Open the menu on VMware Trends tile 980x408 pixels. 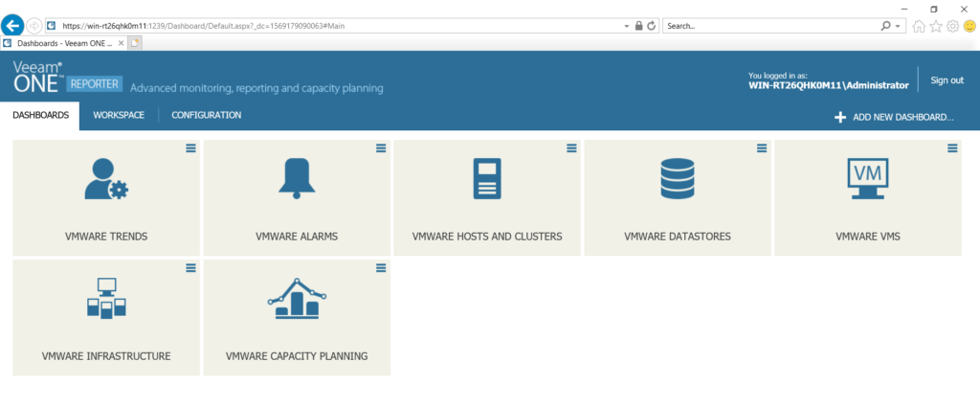click(189, 147)
